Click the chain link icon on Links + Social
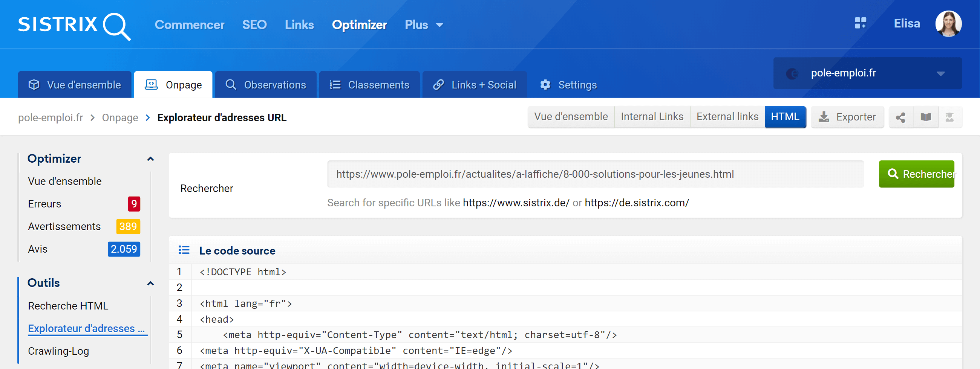 pyautogui.click(x=438, y=84)
